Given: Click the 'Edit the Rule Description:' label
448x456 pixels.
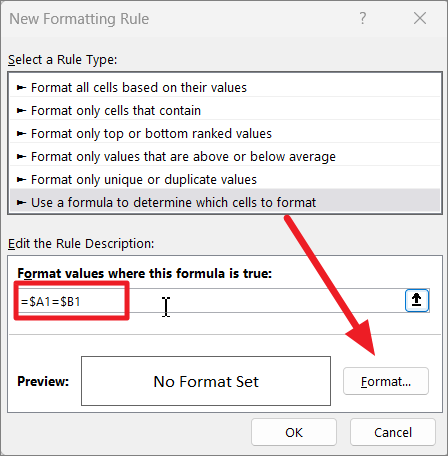Looking at the screenshot, I should click(81, 243).
